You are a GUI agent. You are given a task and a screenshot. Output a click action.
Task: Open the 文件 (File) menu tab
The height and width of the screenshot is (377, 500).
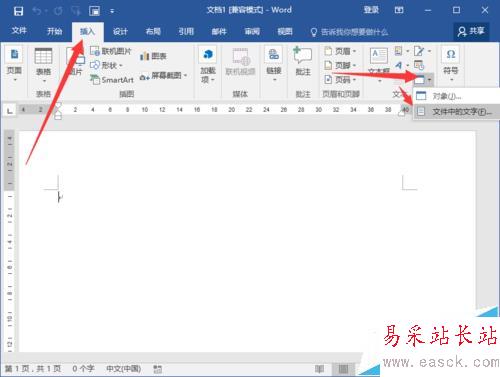click(x=19, y=31)
